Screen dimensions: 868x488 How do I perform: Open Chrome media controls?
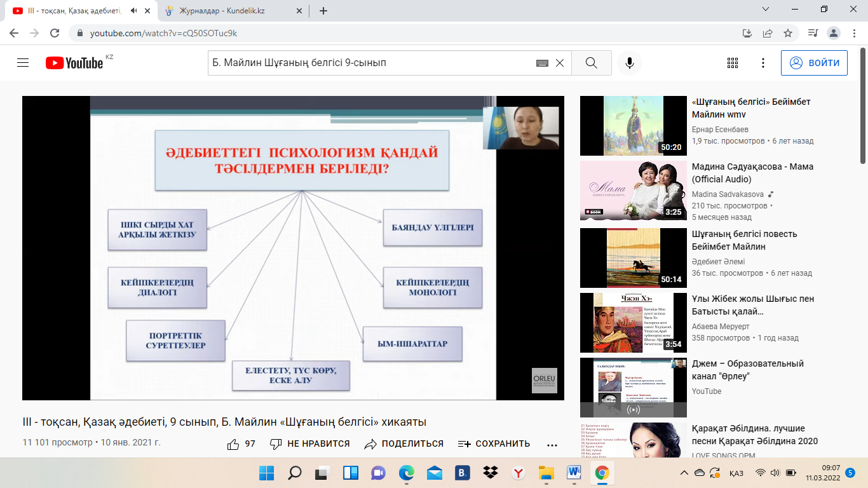click(x=813, y=33)
